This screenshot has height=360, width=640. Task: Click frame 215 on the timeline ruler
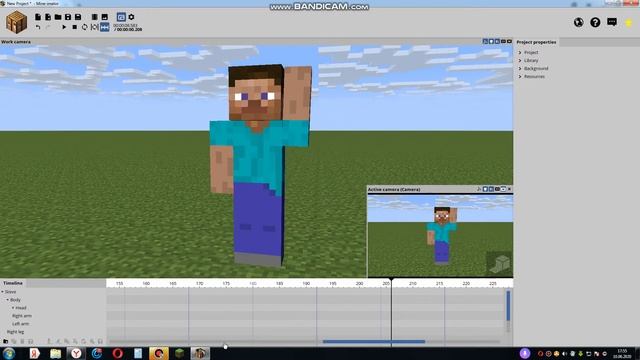(x=439, y=283)
